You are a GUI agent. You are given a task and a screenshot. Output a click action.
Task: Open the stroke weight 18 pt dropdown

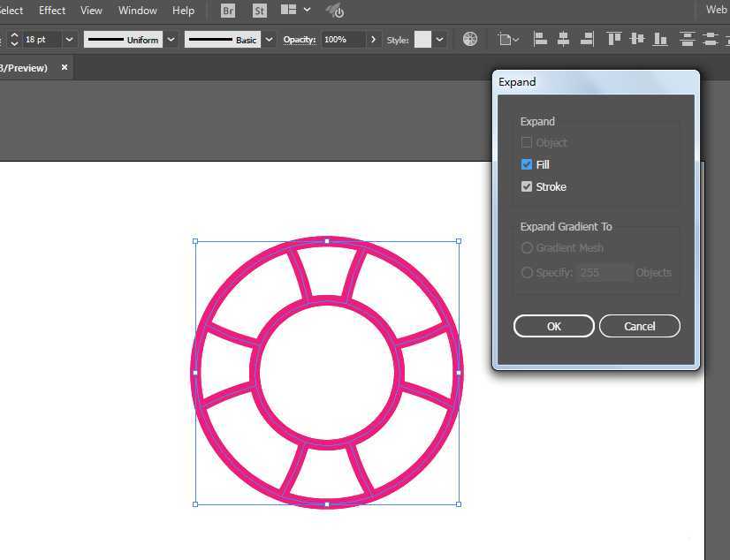pos(69,40)
